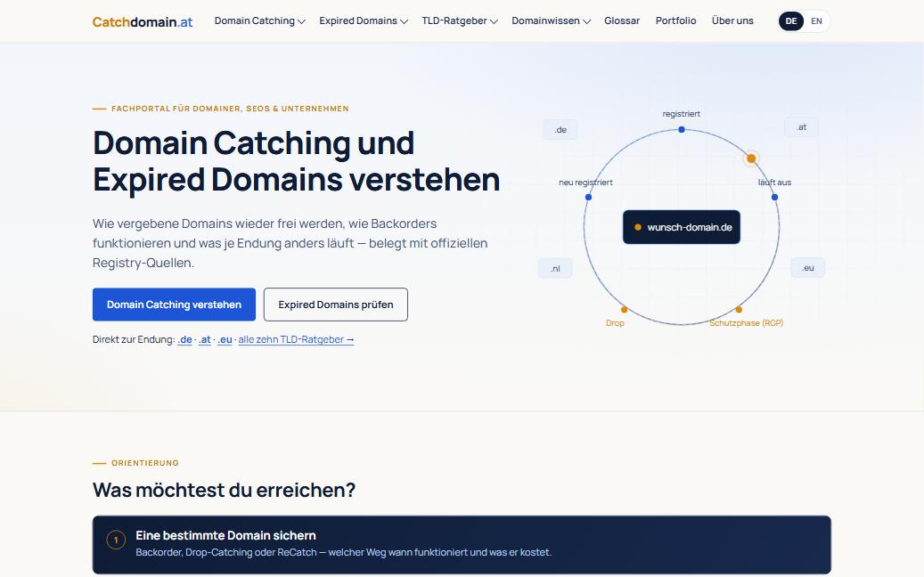Image resolution: width=924 pixels, height=577 pixels.
Task: Click the Drop label in the diagram
Action: click(615, 322)
